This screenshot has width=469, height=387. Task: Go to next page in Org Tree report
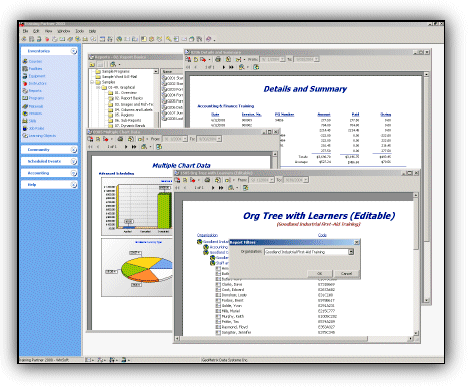213,188
